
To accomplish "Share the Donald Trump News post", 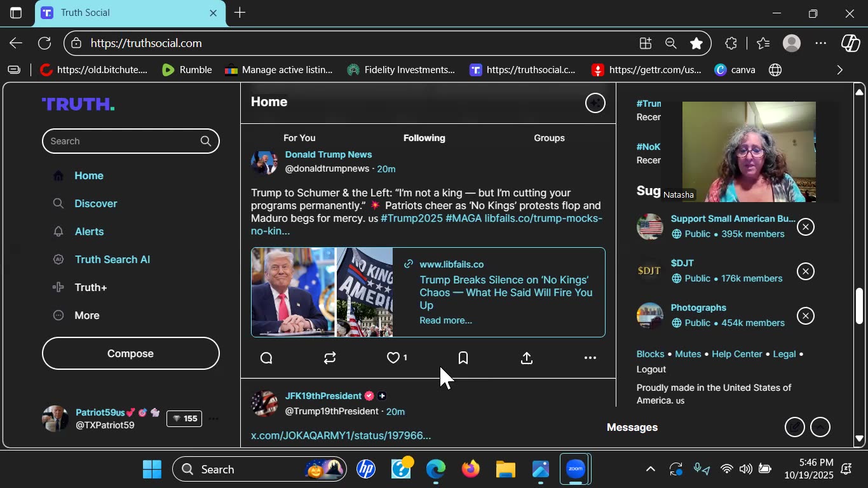I will pyautogui.click(x=527, y=358).
